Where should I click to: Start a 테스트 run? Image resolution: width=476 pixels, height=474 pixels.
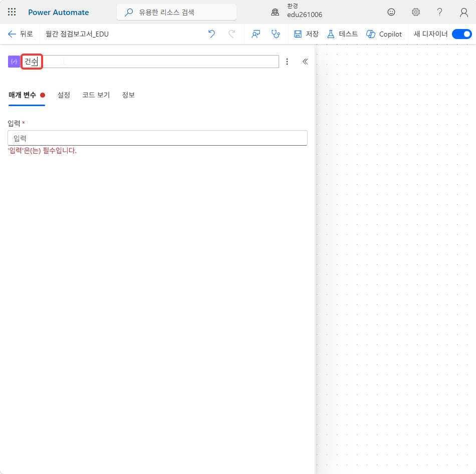[342, 34]
